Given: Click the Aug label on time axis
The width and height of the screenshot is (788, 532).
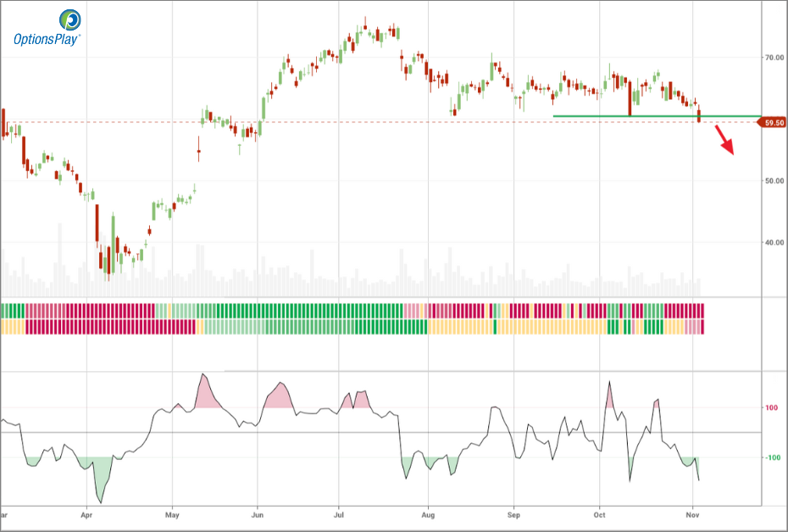Looking at the screenshot, I should coord(428,513).
